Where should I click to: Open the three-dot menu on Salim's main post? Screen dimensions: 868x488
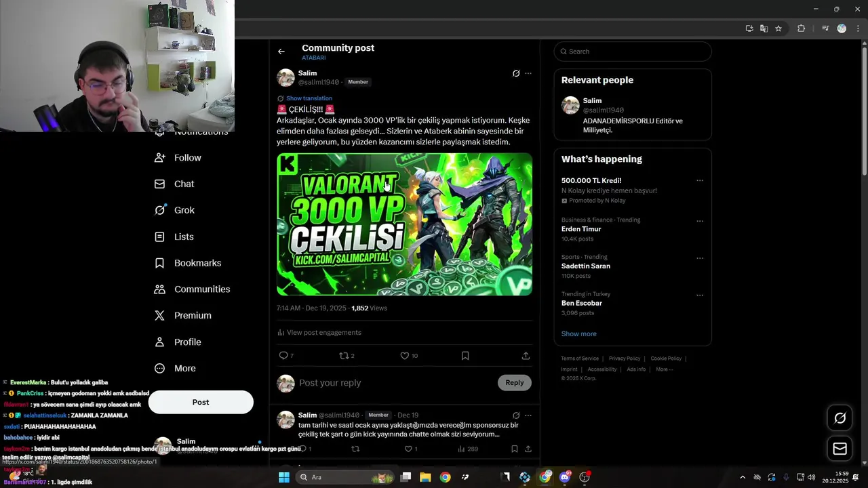(x=528, y=73)
